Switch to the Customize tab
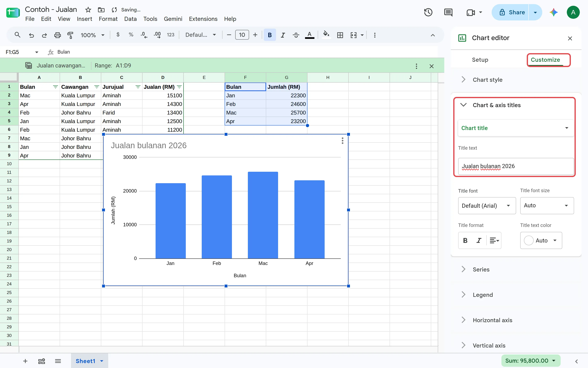The width and height of the screenshot is (588, 368). 545,60
